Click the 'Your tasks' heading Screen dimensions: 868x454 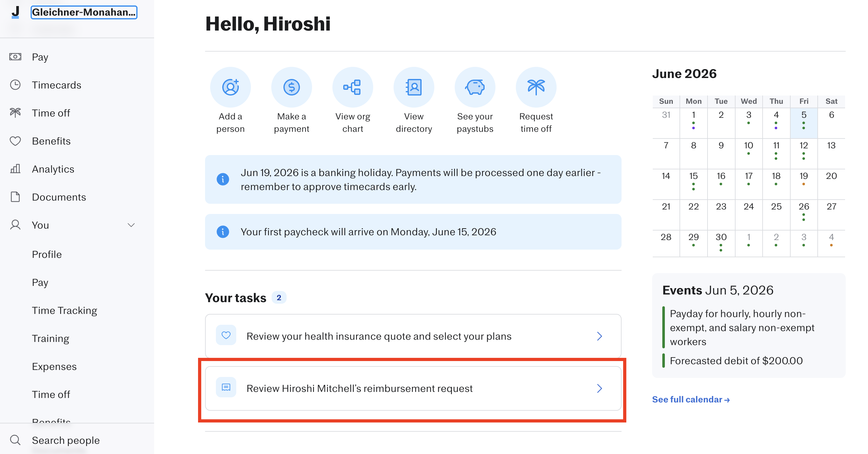pos(236,298)
